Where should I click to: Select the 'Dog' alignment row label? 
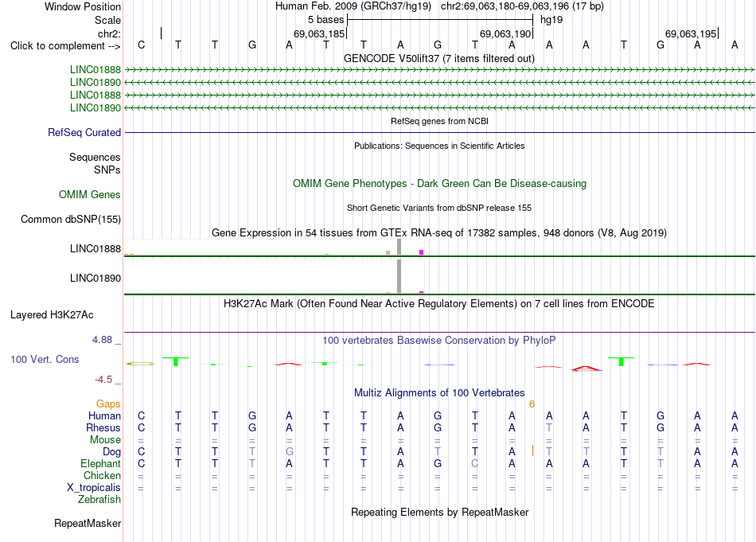click(x=112, y=452)
